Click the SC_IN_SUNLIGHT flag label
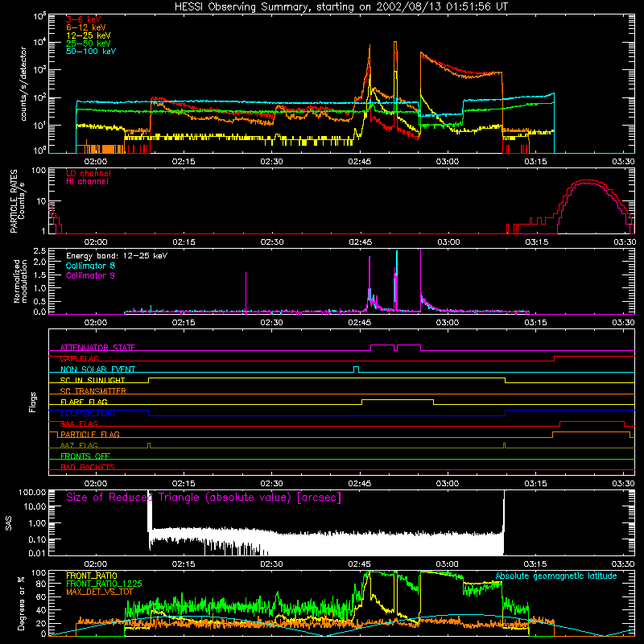 coord(93,380)
